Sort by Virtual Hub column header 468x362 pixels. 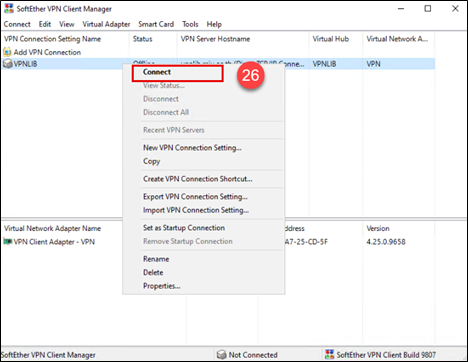click(336, 39)
